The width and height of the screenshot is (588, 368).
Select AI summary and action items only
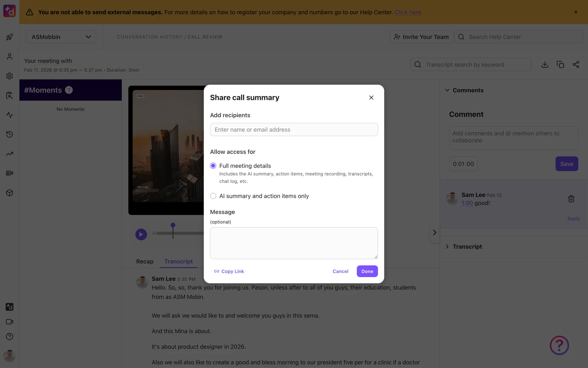(x=213, y=196)
